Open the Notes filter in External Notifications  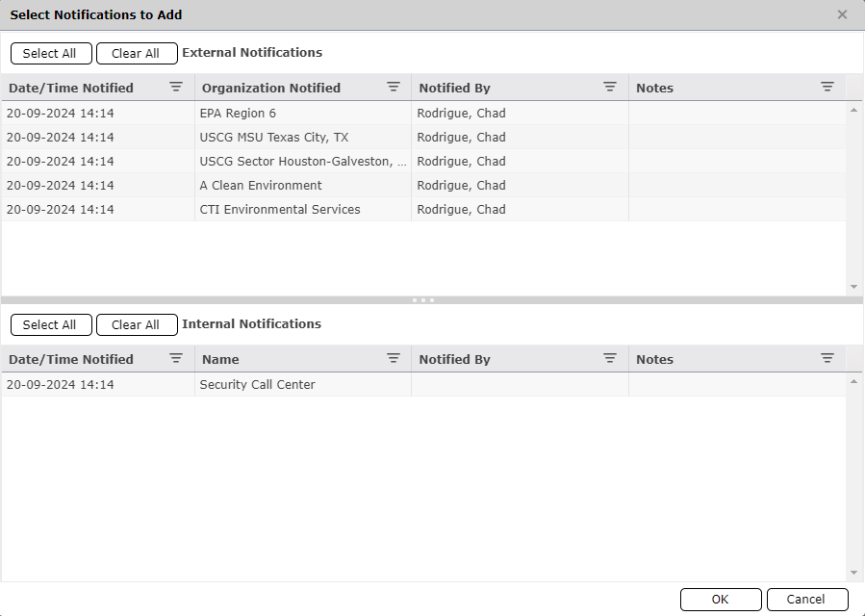click(827, 87)
